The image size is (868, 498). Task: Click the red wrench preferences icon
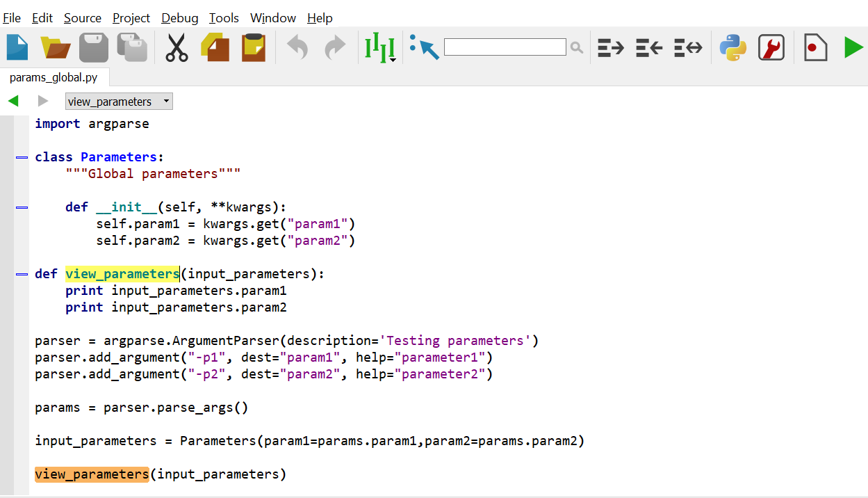coord(771,47)
